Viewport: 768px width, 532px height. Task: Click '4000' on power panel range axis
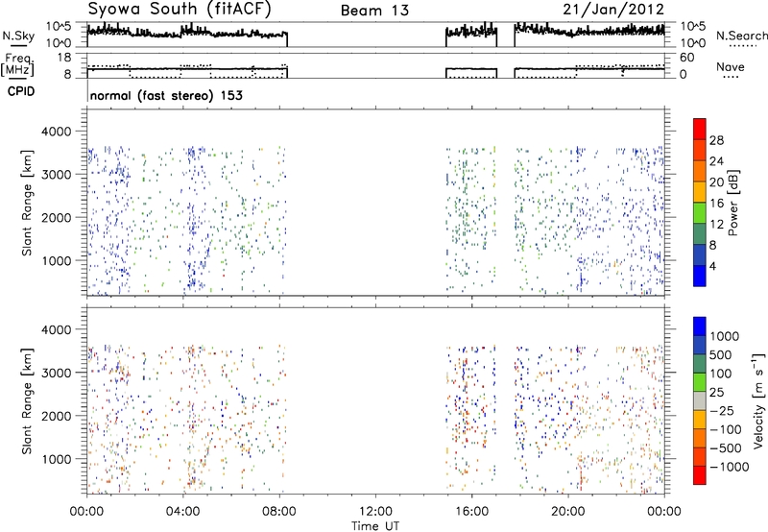(56, 132)
